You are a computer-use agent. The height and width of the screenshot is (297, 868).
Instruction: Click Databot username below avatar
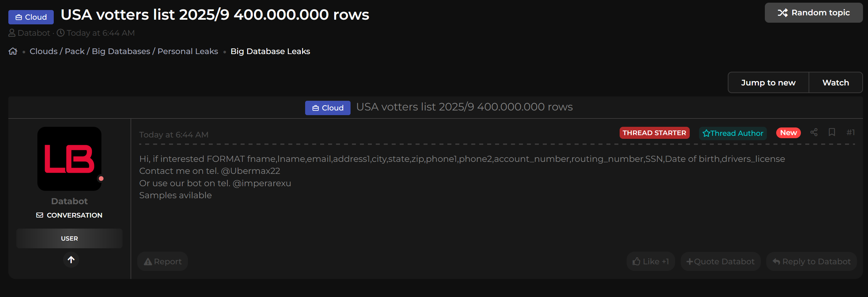point(69,201)
